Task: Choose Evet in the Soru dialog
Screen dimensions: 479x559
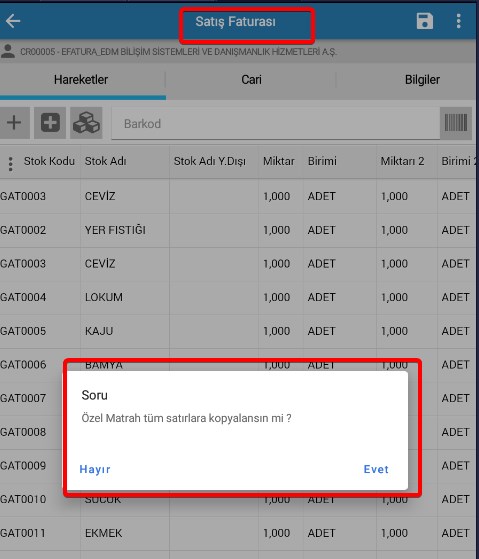Action: pos(376,469)
